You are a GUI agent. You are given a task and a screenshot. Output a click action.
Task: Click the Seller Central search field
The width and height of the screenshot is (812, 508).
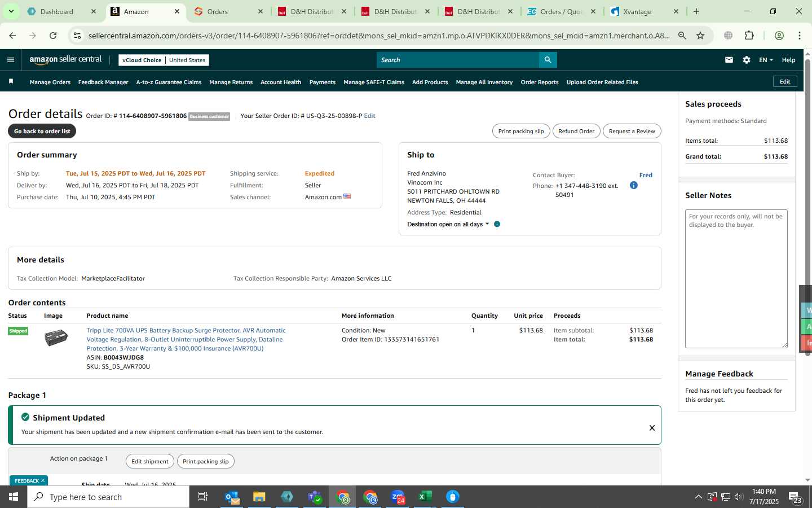457,60
